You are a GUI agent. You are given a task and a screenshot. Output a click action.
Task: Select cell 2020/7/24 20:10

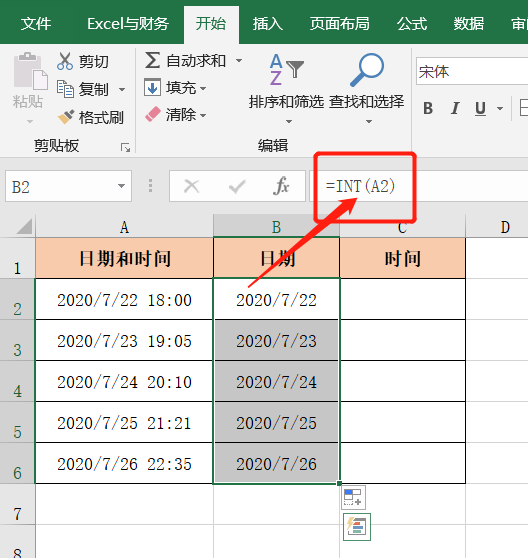[124, 381]
